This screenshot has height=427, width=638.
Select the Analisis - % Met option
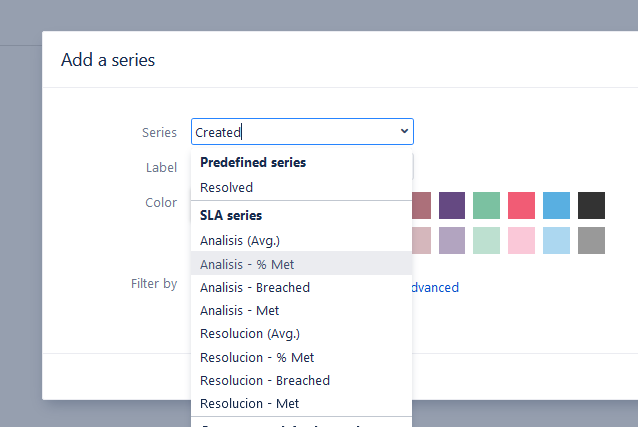[x=247, y=264]
